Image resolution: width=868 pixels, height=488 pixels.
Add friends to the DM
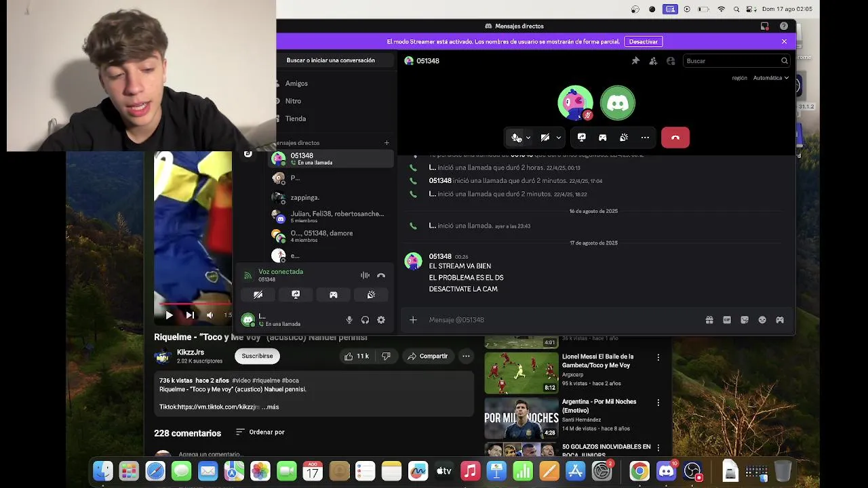click(653, 61)
